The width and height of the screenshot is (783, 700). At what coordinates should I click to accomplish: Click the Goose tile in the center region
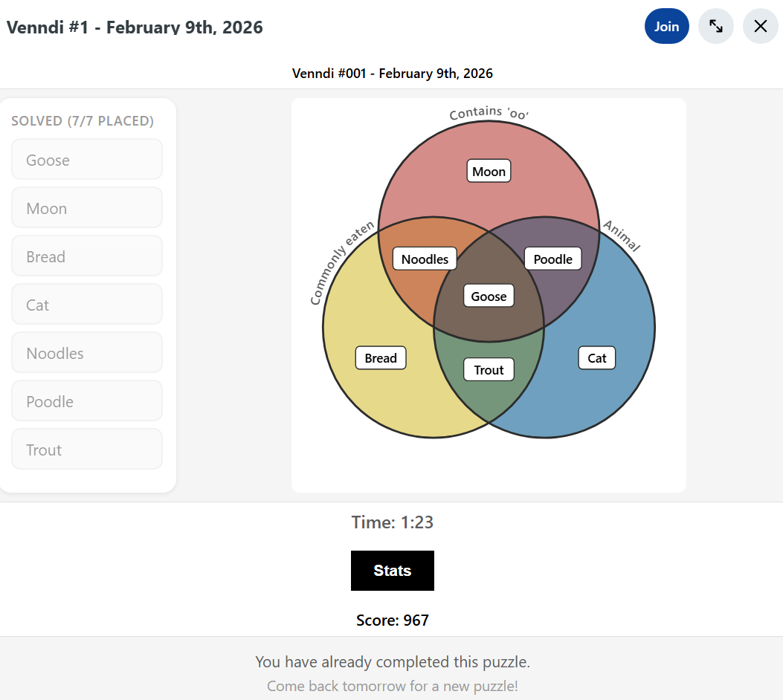(489, 296)
